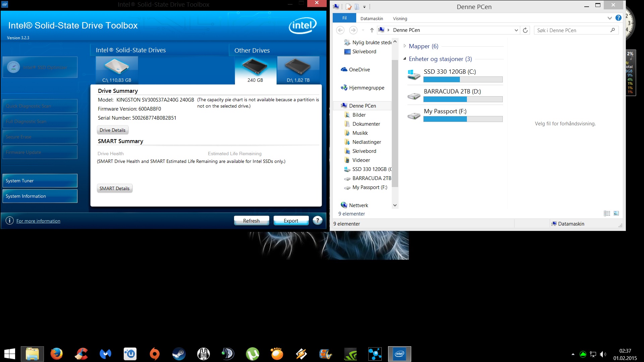Follow the For more information link

tap(38, 221)
